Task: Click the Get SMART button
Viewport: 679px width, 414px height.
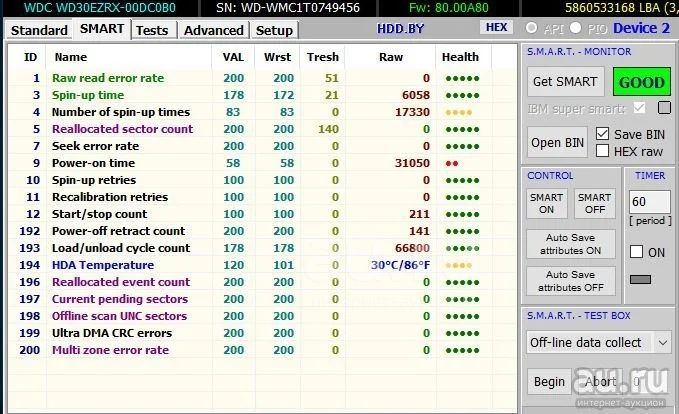Action: coord(565,81)
